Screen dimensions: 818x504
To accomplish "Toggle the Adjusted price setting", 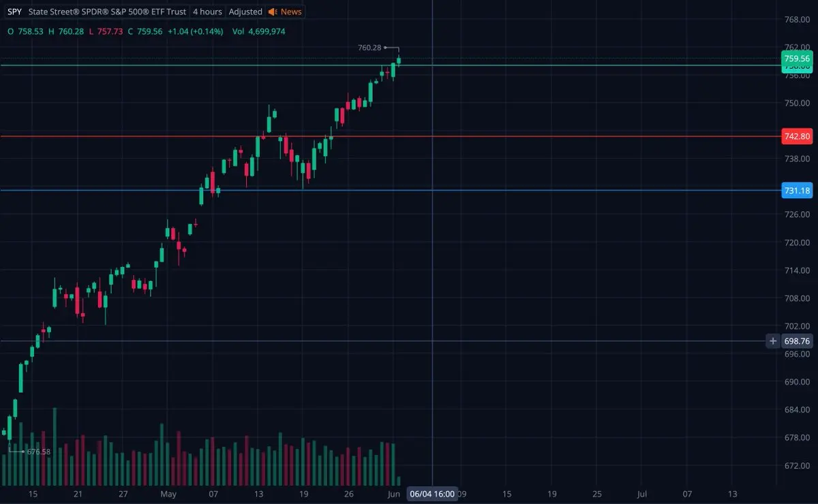I will (x=245, y=12).
